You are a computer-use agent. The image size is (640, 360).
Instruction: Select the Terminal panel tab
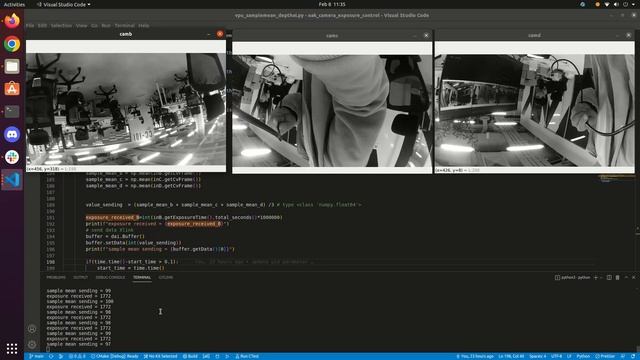[142, 278]
